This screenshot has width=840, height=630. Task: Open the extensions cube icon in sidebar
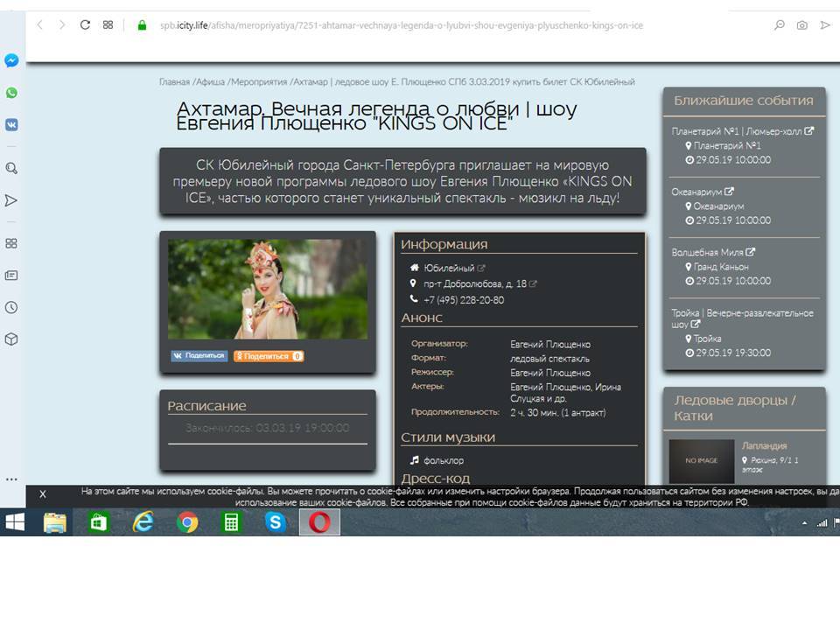(x=11, y=339)
